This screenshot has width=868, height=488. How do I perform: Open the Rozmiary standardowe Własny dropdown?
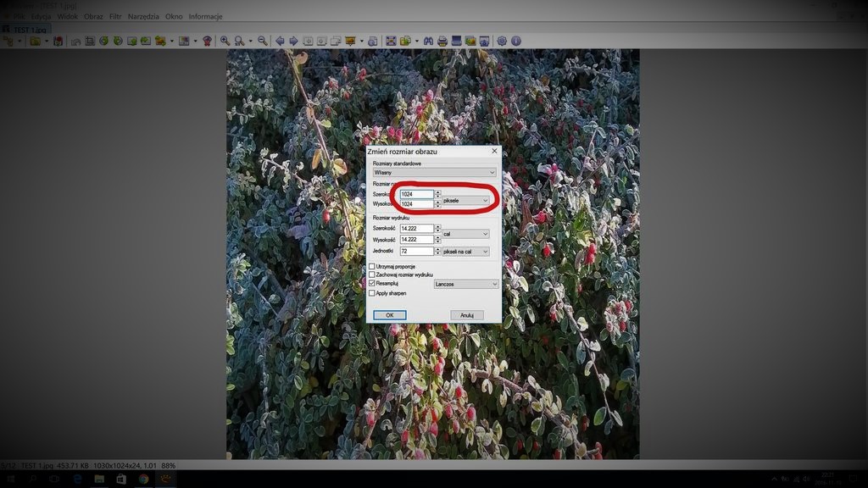tap(434, 173)
